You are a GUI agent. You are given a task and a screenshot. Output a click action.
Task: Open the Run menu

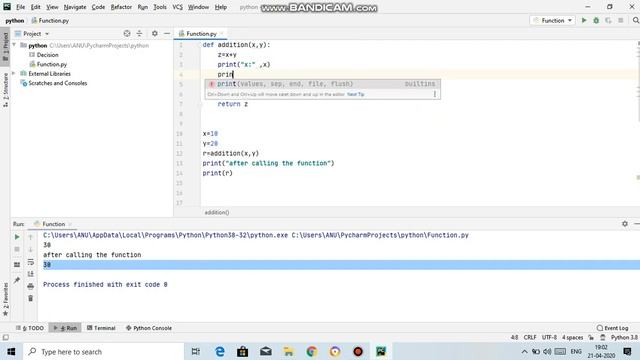(x=142, y=7)
